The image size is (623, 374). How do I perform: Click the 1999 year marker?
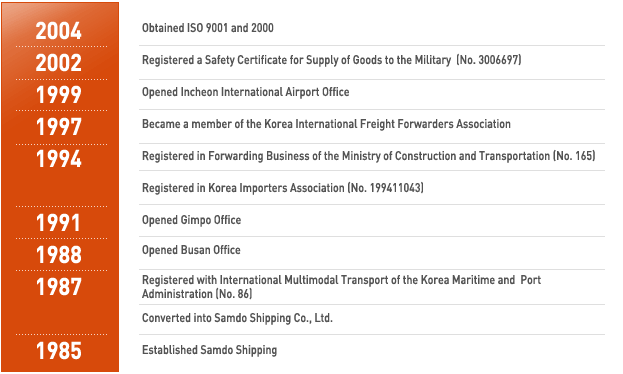(x=58, y=95)
